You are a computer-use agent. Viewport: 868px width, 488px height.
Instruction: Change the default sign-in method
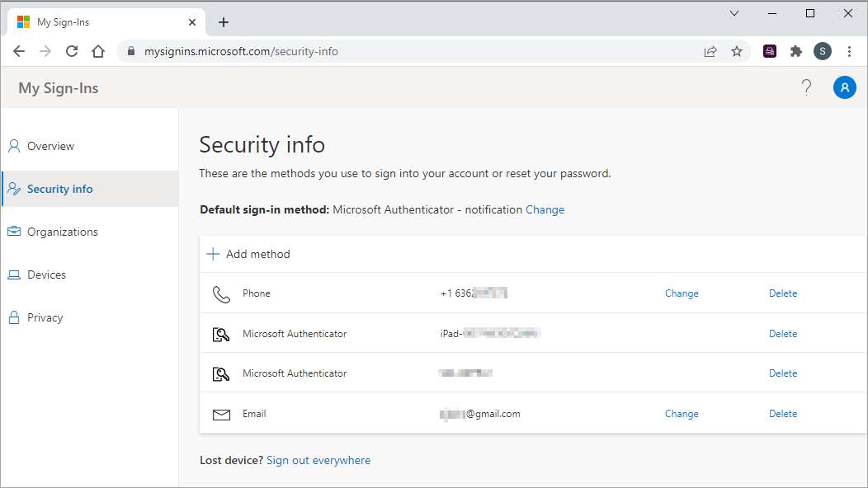coord(545,209)
